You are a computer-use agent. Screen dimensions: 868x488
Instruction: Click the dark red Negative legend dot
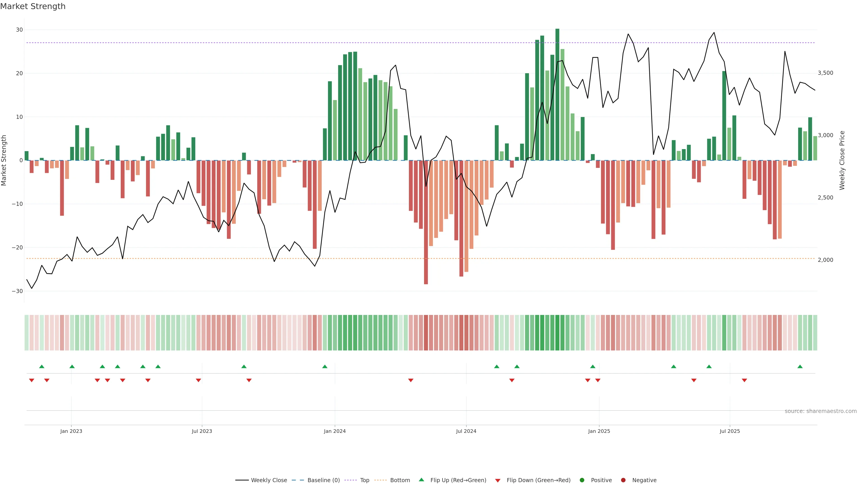(x=623, y=480)
